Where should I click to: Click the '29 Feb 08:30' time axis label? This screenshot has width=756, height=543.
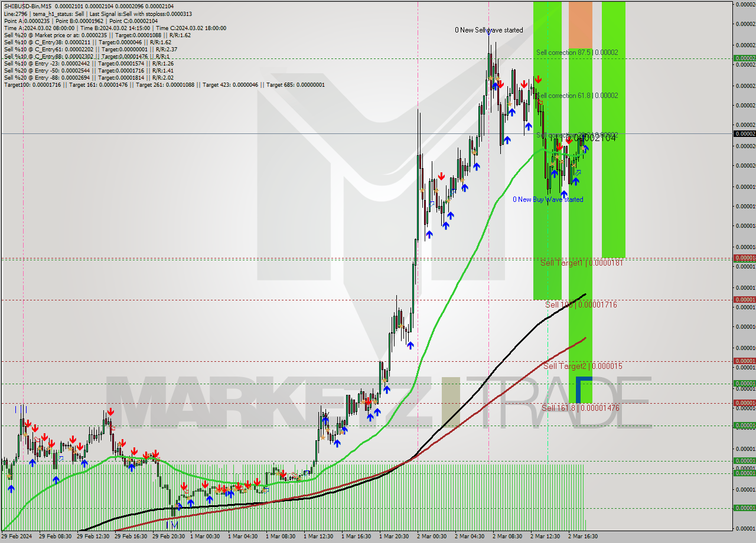click(54, 537)
